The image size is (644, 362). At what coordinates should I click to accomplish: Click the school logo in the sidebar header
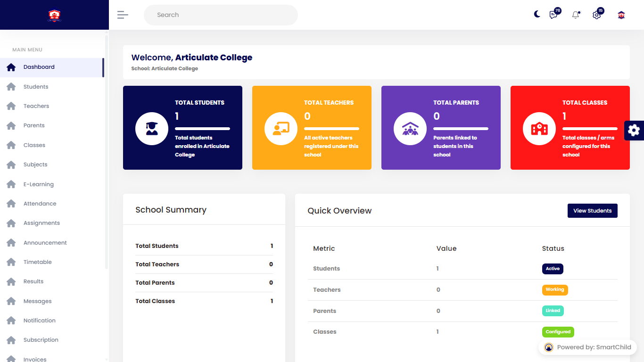tap(55, 16)
